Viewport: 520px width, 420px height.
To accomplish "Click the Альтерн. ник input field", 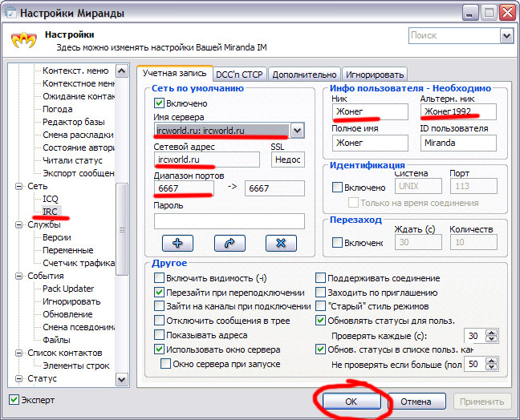I will tap(458, 111).
